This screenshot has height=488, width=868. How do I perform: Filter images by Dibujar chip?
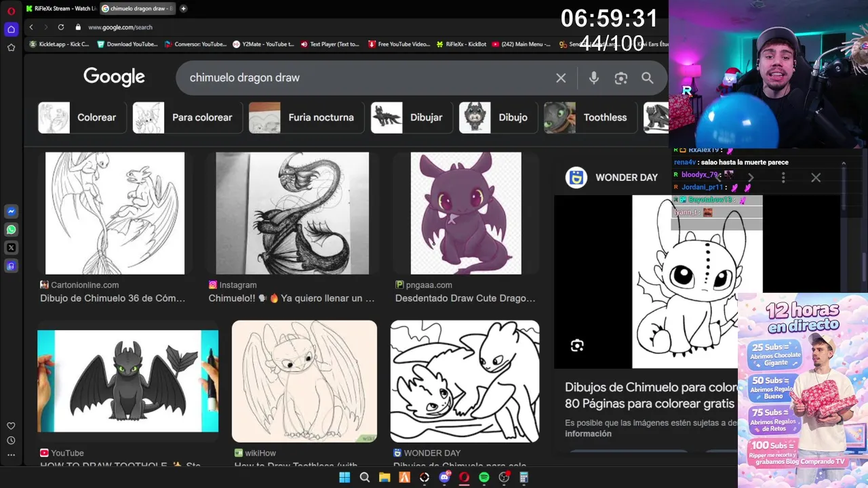coord(411,118)
